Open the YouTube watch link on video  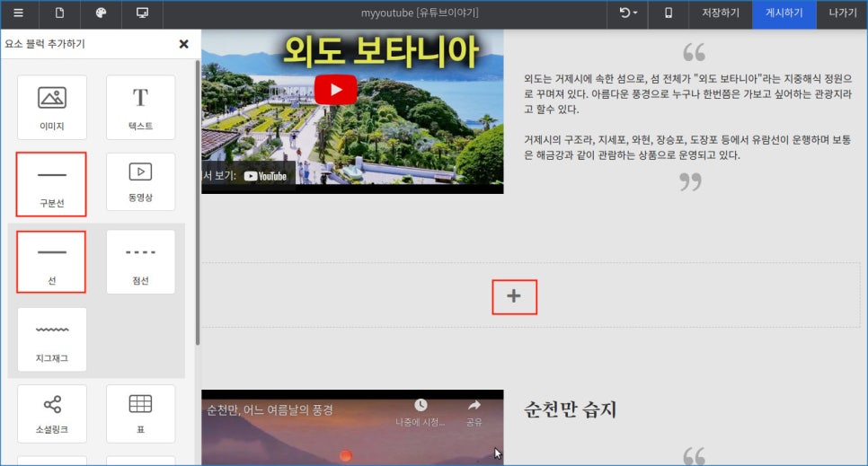pos(265,176)
